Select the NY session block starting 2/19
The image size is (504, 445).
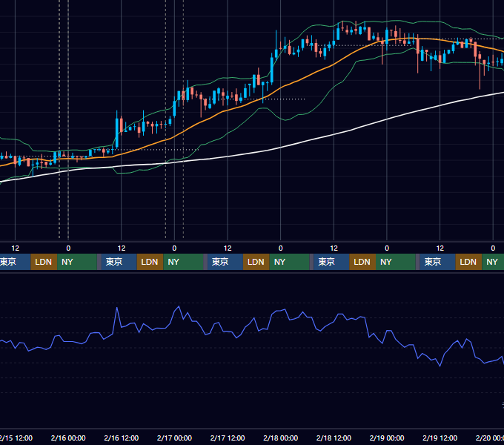(x=493, y=262)
